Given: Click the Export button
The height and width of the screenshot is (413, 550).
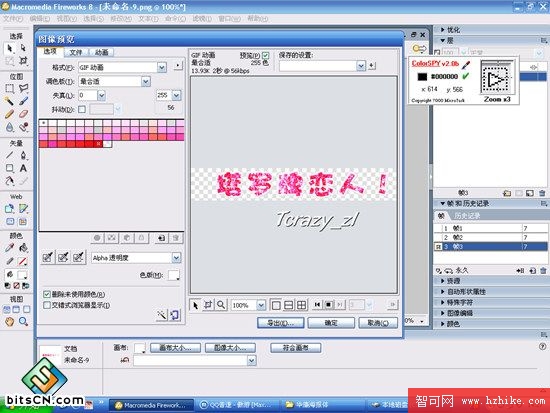Looking at the screenshot, I should coord(281,323).
